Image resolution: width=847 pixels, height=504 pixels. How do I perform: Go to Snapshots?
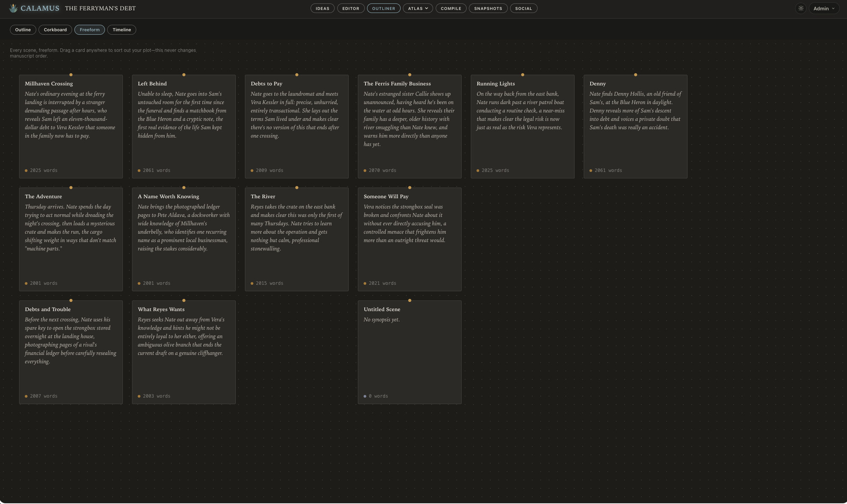[488, 8]
